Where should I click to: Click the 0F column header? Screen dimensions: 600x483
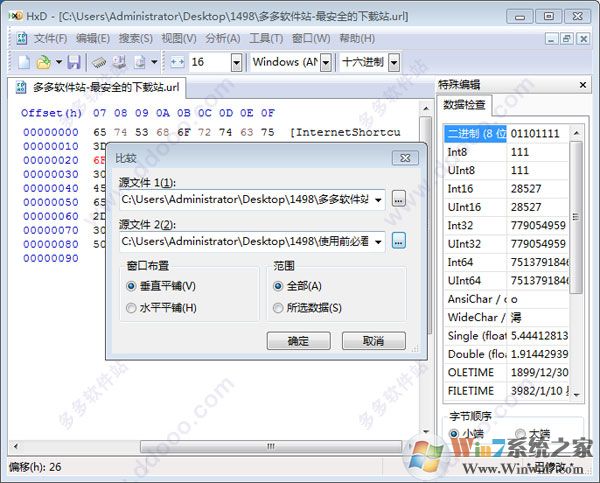tap(267, 113)
